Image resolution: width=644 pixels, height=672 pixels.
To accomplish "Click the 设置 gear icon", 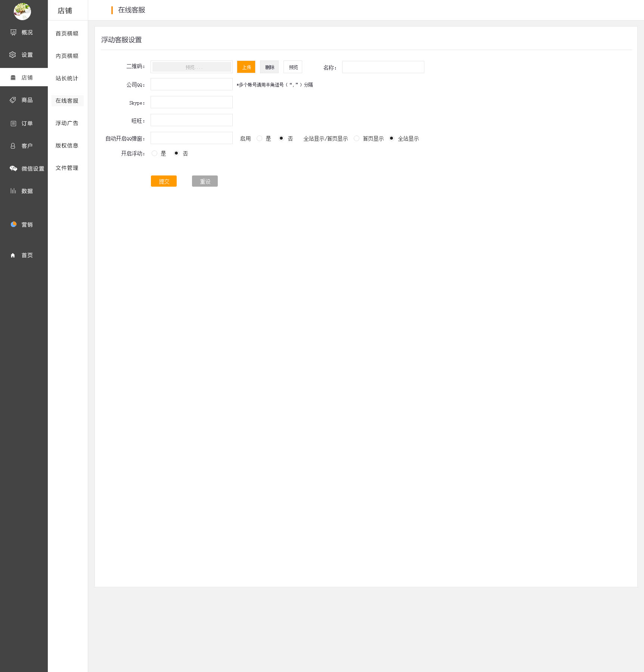I will click(x=13, y=55).
